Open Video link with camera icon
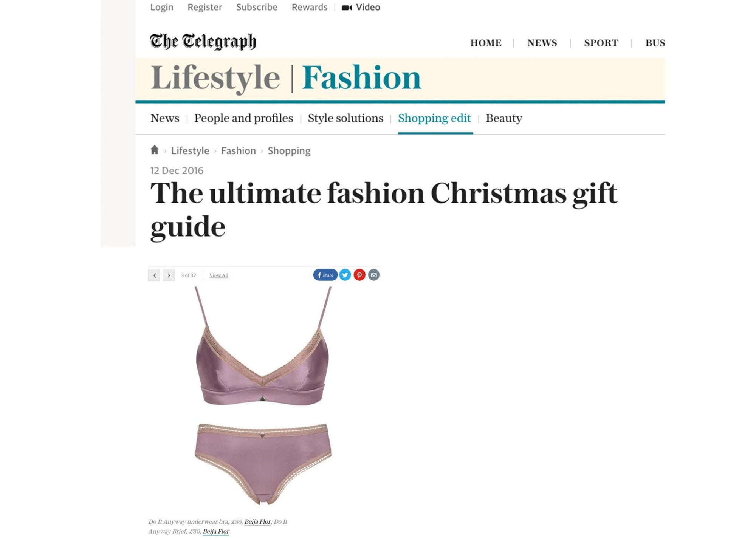Screen dimensions: 756x540 pos(361,7)
